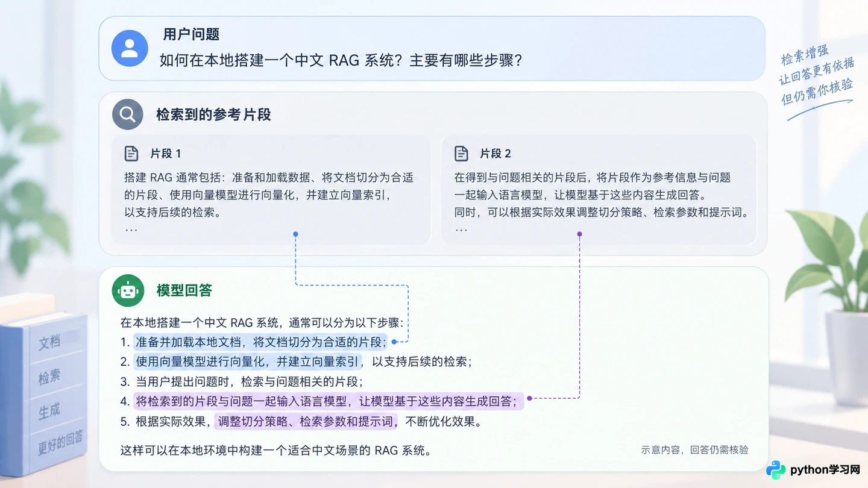Click the 片段 2 reference card
868x488 pixels.
(x=599, y=189)
